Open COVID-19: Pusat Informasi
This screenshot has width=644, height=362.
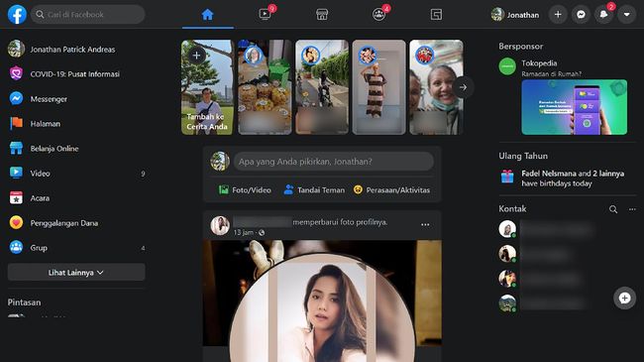pyautogui.click(x=76, y=74)
